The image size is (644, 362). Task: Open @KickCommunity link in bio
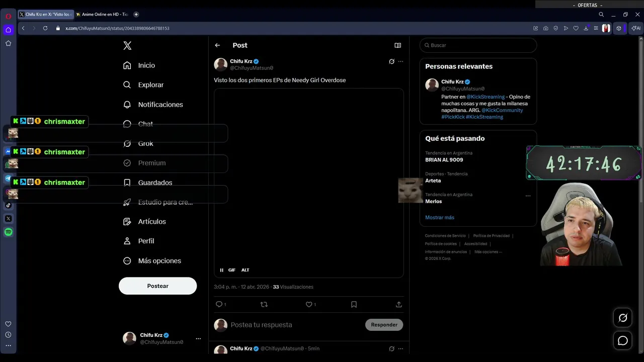pyautogui.click(x=502, y=110)
